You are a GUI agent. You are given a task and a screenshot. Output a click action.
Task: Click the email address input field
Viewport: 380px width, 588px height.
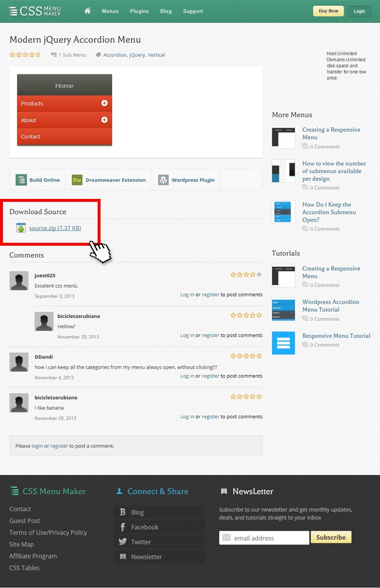click(264, 538)
